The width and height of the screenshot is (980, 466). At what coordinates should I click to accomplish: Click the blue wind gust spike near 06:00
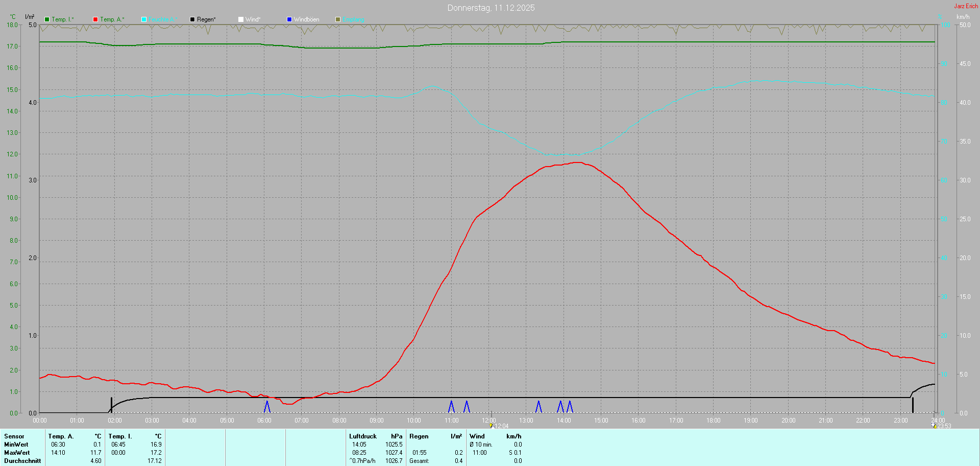pos(267,407)
